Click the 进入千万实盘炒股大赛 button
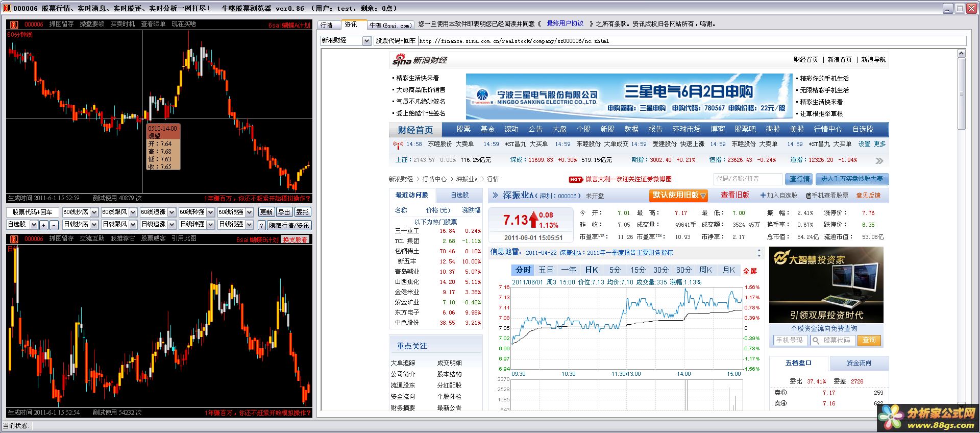 tap(852, 179)
